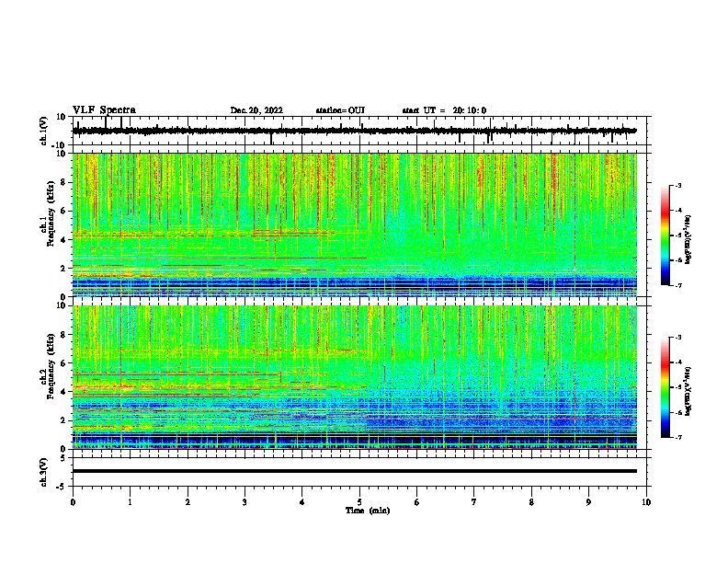The image size is (728, 563).
Task: Click the "4" kHz tick of ch.2 spectrogram
Action: pyautogui.click(x=63, y=392)
